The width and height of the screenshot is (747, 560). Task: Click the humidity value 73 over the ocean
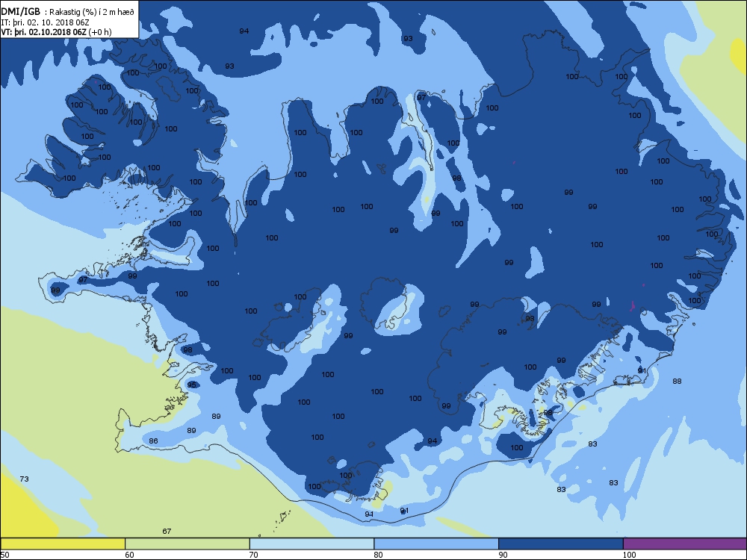click(x=25, y=479)
